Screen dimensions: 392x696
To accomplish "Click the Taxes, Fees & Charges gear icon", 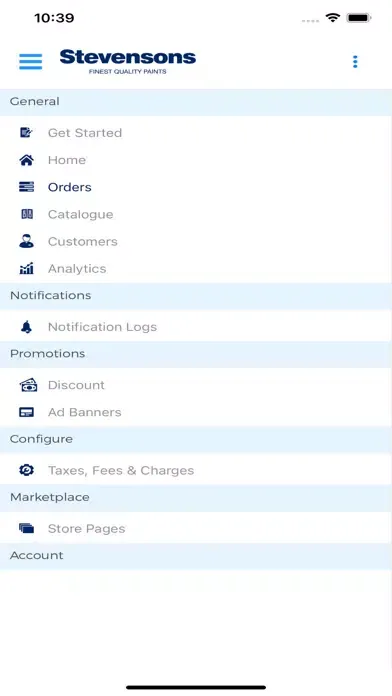I will pos(27,470).
